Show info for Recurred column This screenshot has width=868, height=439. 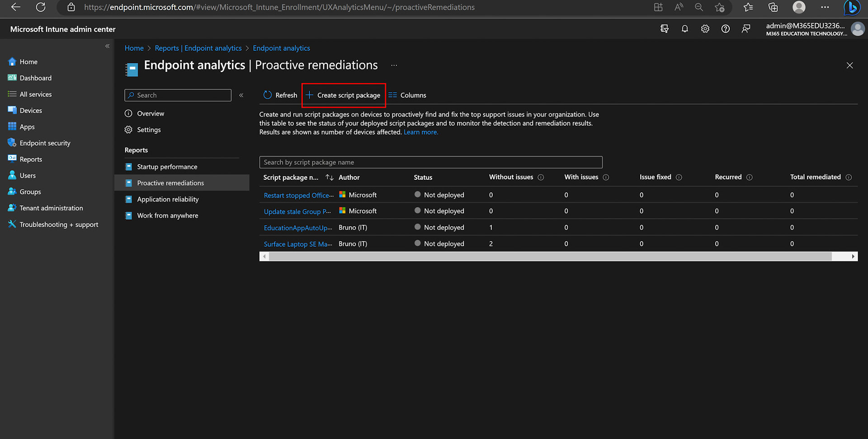(x=750, y=177)
